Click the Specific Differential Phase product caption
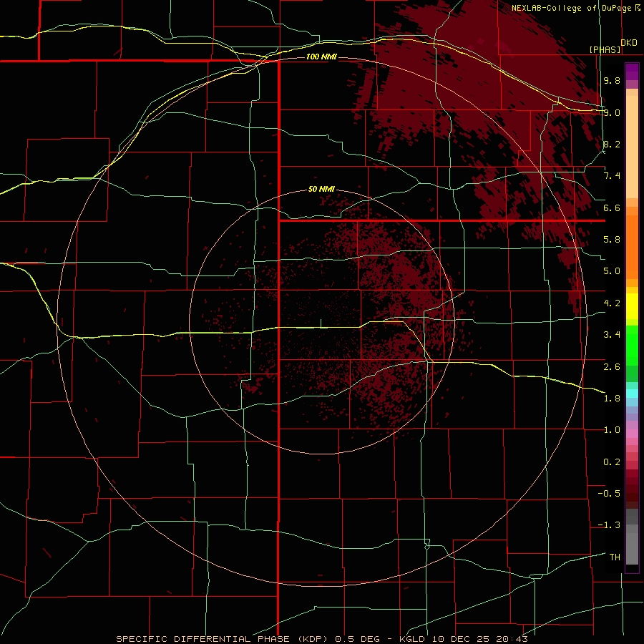The height and width of the screenshot is (644, 644). [321, 639]
